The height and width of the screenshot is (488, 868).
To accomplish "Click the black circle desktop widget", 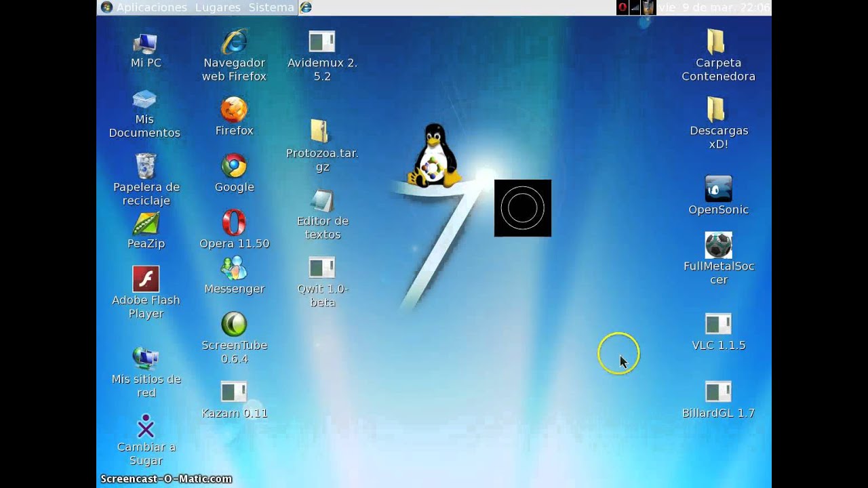I will (x=523, y=208).
